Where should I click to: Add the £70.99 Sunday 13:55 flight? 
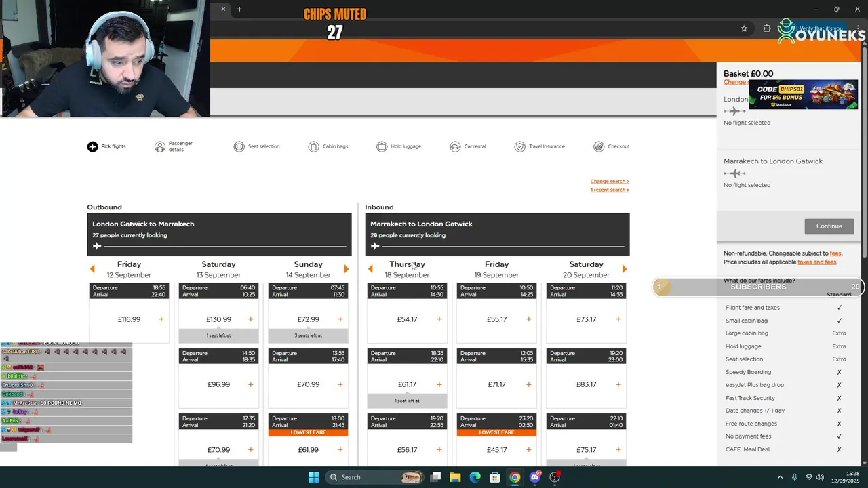tap(340, 384)
